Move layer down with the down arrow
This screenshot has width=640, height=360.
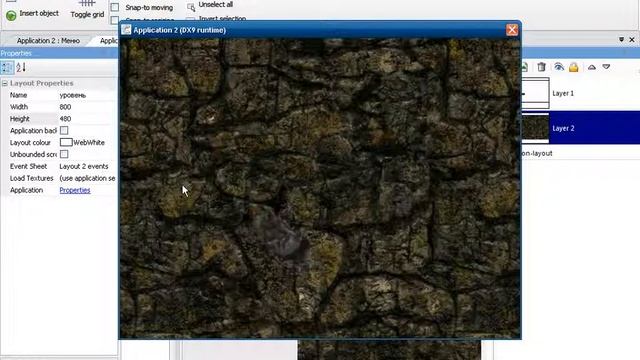point(606,67)
